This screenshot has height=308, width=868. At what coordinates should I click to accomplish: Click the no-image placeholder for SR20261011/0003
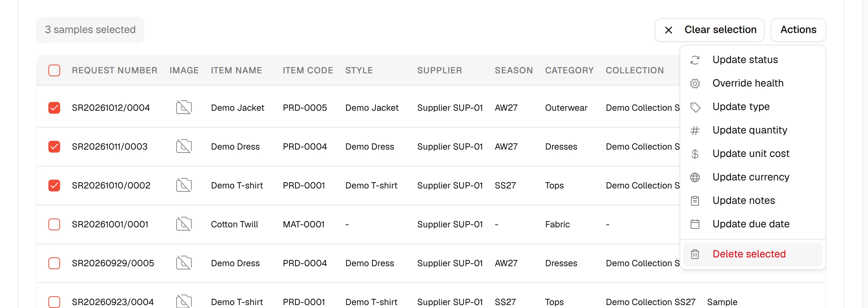184,146
